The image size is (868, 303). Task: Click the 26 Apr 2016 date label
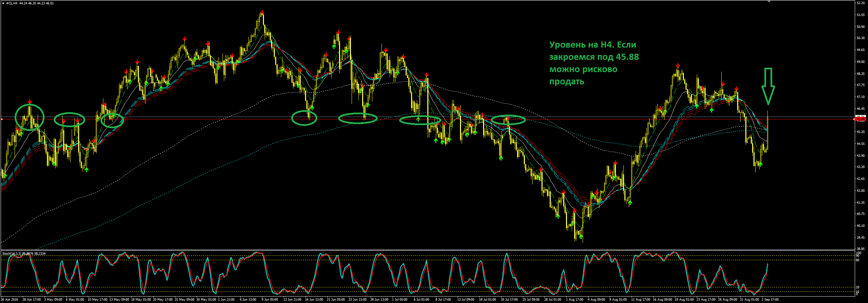click(x=10, y=300)
